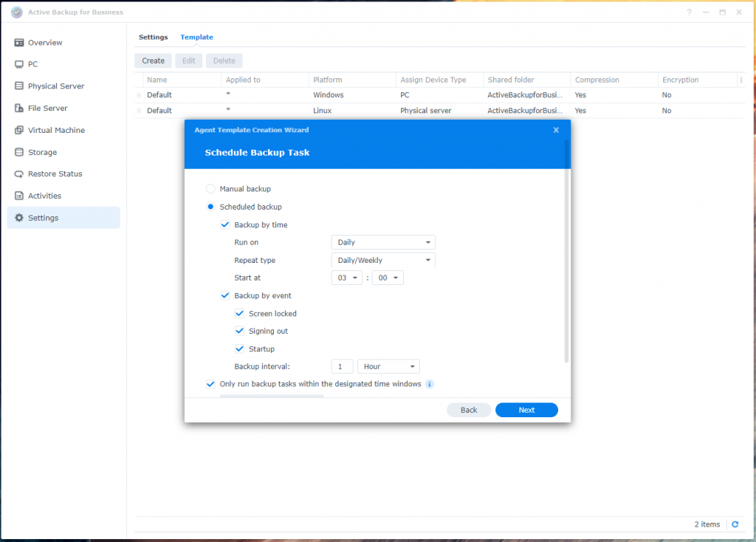Uncheck Screen locked event
The image size is (756, 542).
click(240, 313)
